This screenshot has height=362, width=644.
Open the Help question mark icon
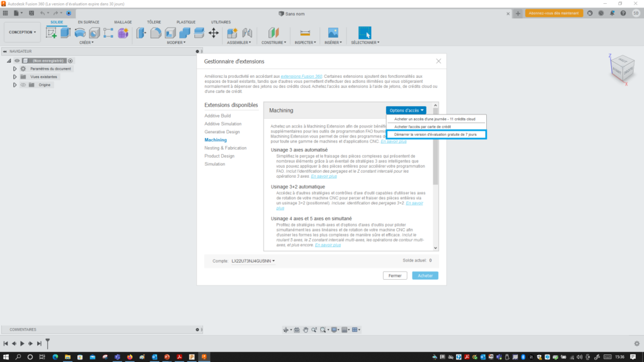(x=623, y=13)
